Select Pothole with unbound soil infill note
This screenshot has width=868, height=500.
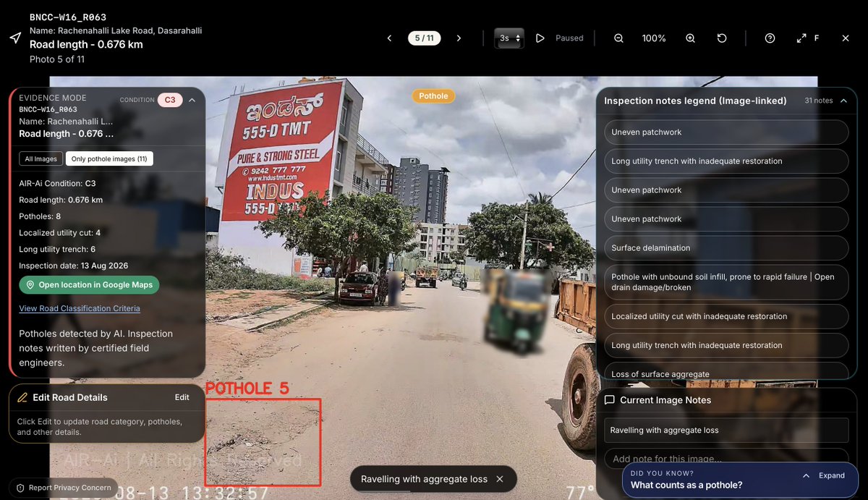pyautogui.click(x=726, y=282)
